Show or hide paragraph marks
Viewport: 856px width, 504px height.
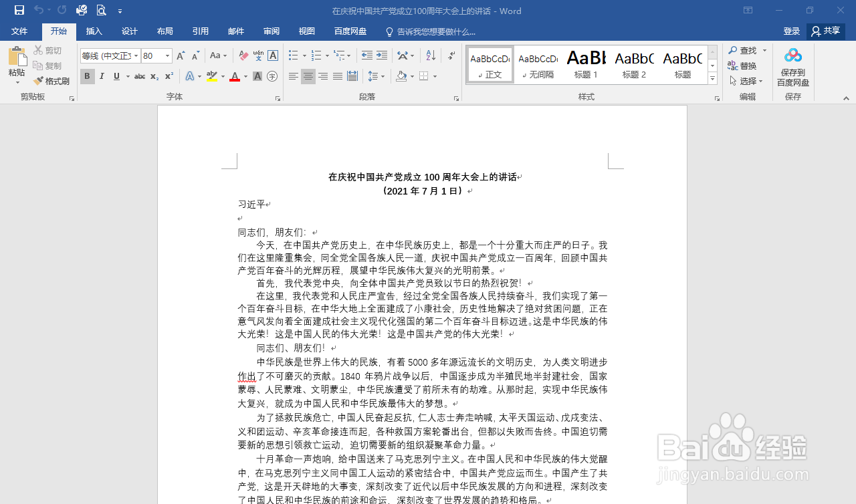click(x=451, y=55)
